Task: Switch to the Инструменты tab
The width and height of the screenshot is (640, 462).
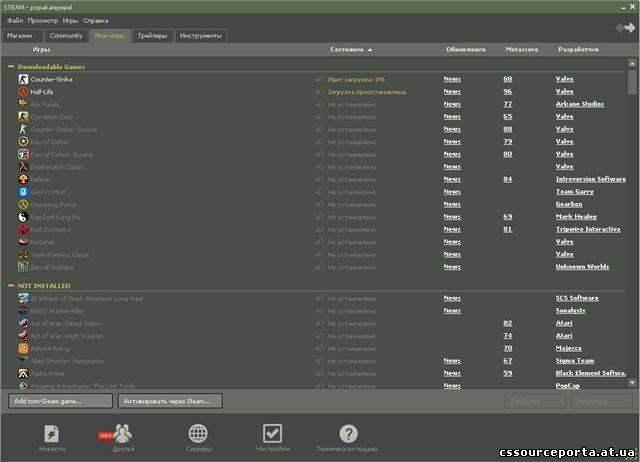Action: pos(201,36)
